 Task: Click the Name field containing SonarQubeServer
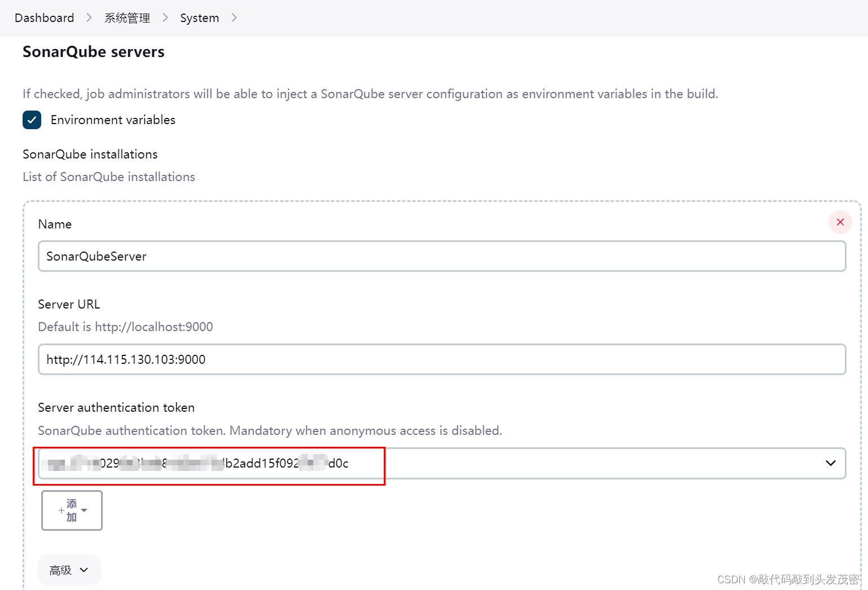click(x=441, y=256)
